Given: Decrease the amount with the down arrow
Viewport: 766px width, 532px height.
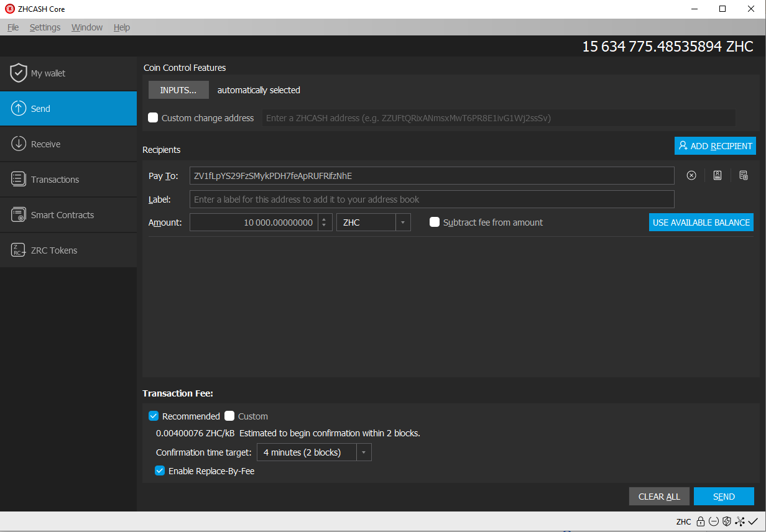Looking at the screenshot, I should (x=324, y=226).
